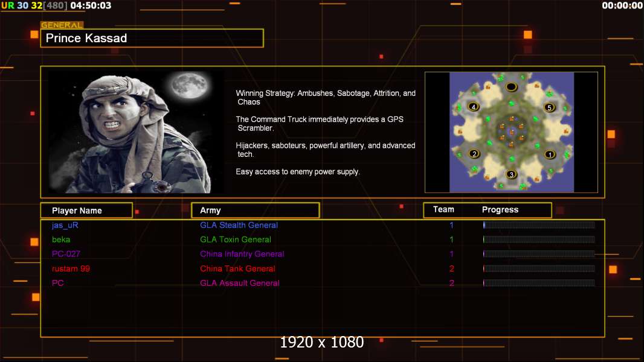Screen dimensions: 644x362
Task: Click team number for jas_uR
Action: point(451,225)
